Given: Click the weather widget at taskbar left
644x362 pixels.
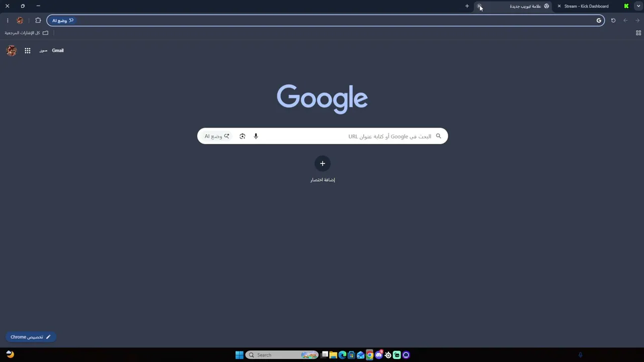Looking at the screenshot, I should coord(10,354).
